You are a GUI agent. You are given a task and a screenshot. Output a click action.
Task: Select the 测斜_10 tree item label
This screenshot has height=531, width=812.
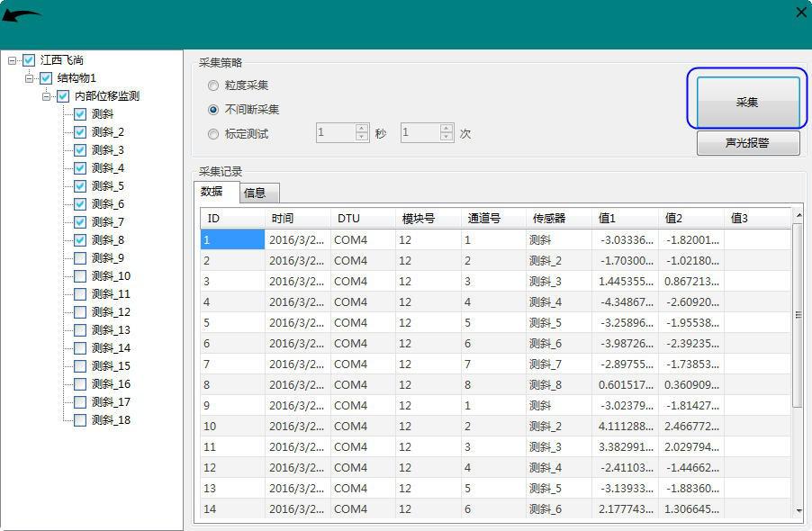click(x=111, y=276)
